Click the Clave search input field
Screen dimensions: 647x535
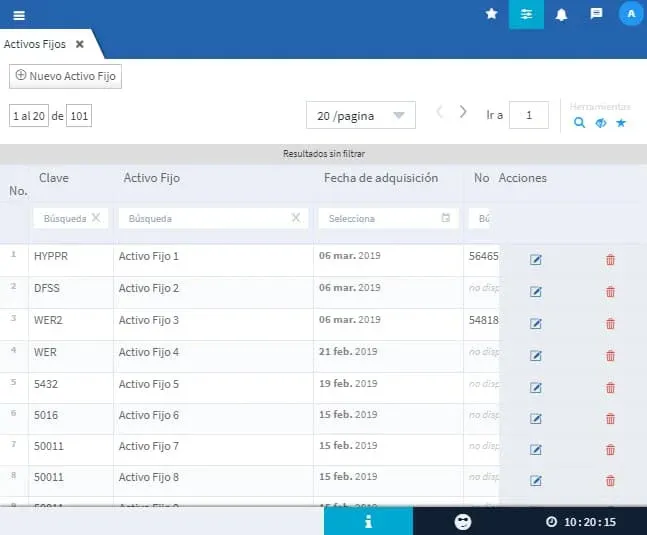64,218
